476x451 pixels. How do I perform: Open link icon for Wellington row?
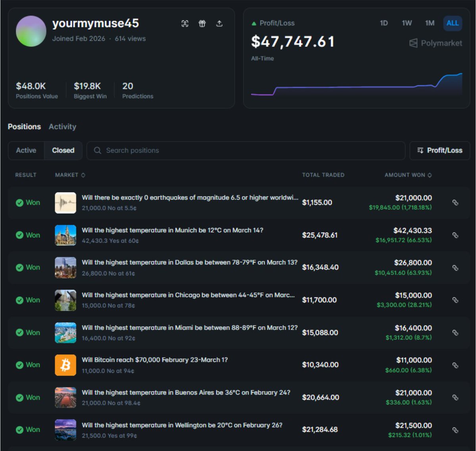click(x=455, y=430)
